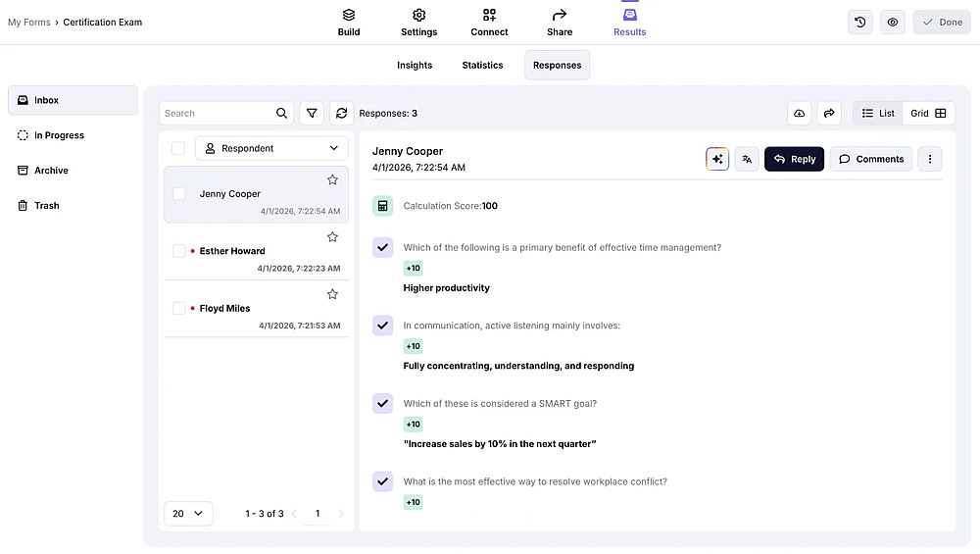980x554 pixels.
Task: Open the Settings tab
Action: (418, 23)
